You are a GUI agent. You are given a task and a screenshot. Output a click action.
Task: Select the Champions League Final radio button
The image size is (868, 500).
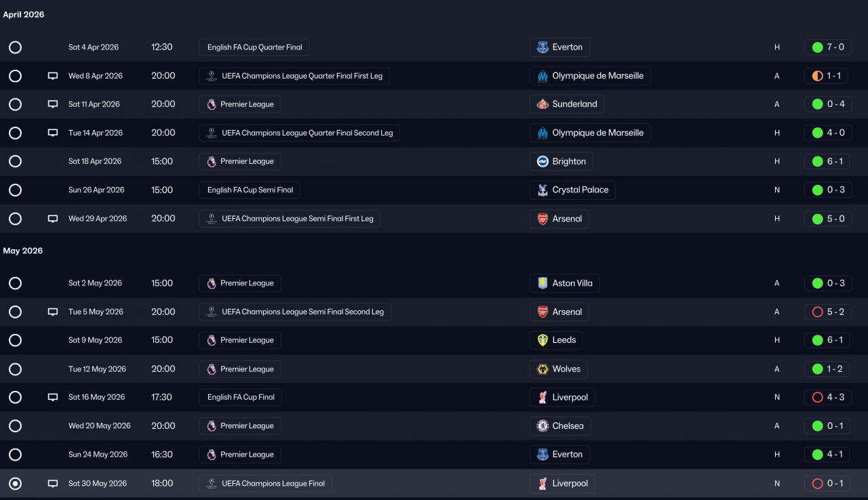coord(15,484)
